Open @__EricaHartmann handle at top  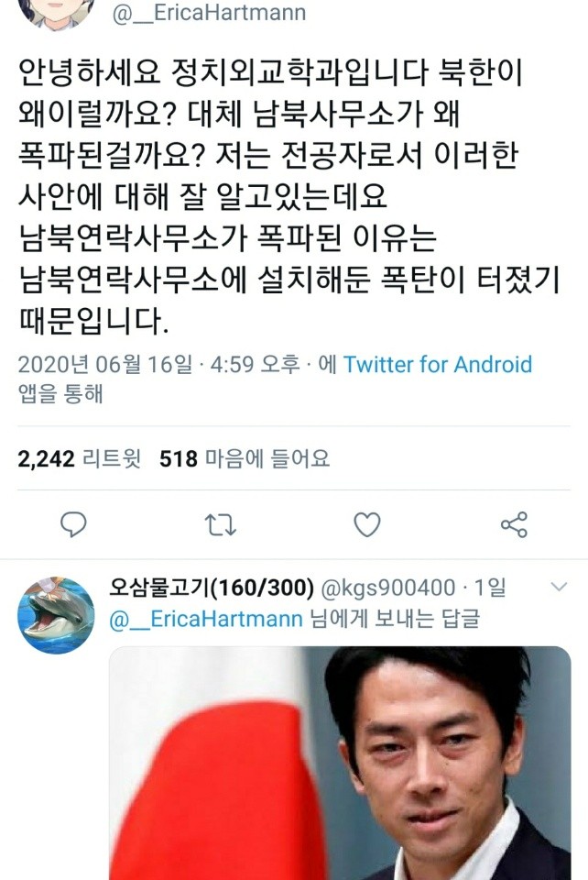(x=209, y=12)
